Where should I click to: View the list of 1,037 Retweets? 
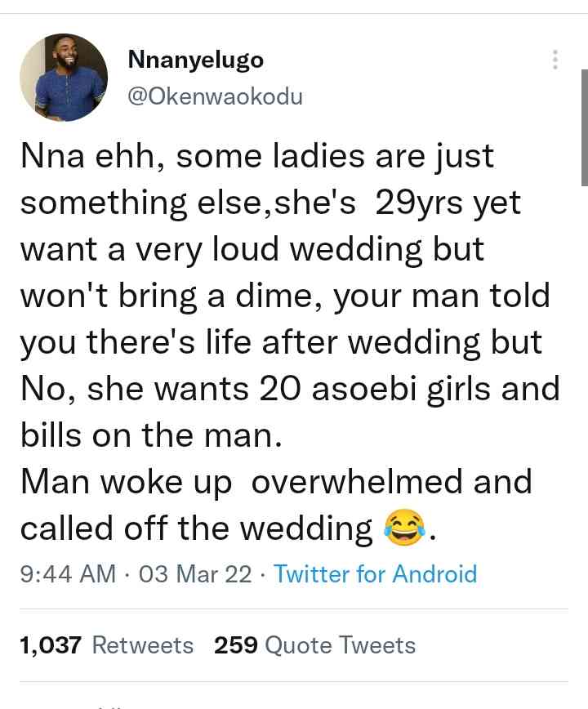click(107, 644)
